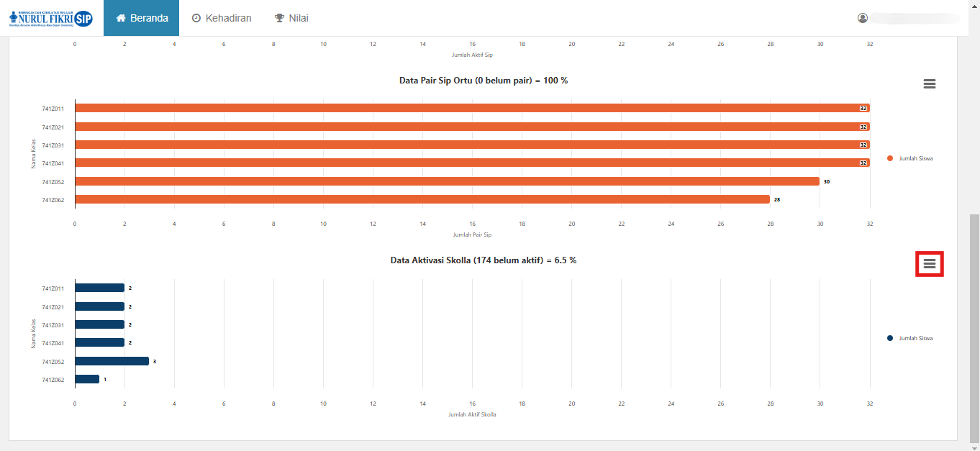This screenshot has height=451, width=980.
Task: Open the Data Aktivasi Skolla chart menu
Action: (x=929, y=264)
